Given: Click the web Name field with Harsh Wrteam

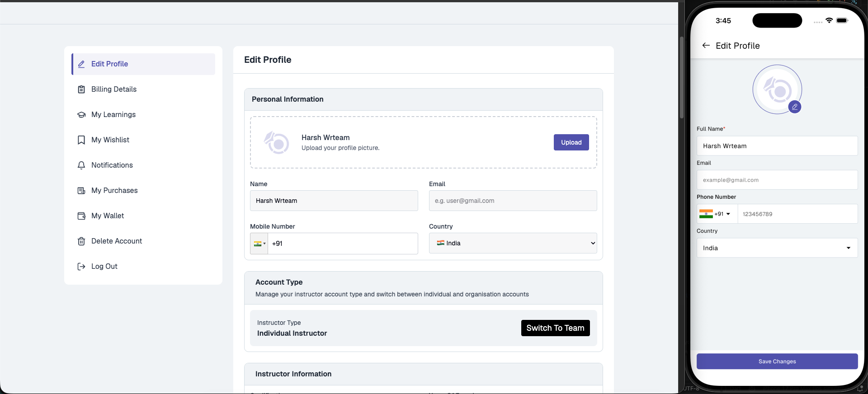Looking at the screenshot, I should coord(334,201).
